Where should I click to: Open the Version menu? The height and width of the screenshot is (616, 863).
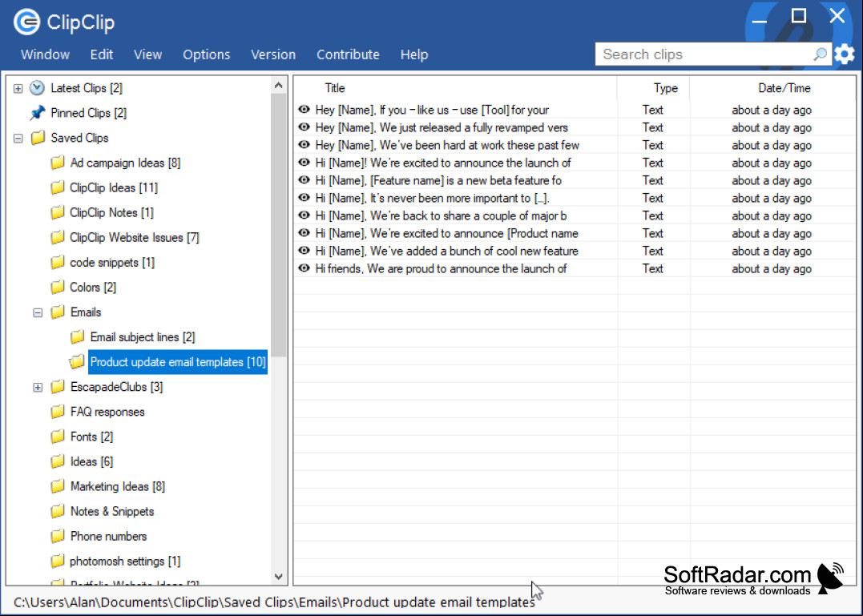tap(273, 54)
